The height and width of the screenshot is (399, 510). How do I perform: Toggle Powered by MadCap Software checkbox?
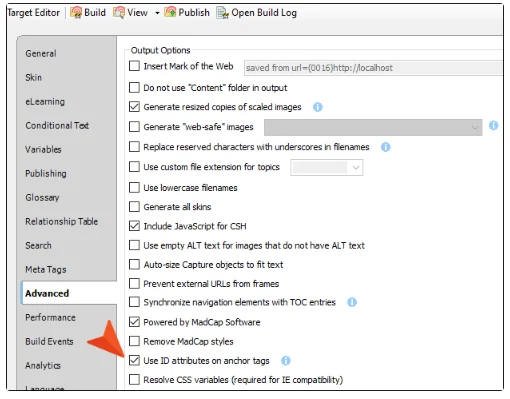tap(134, 322)
